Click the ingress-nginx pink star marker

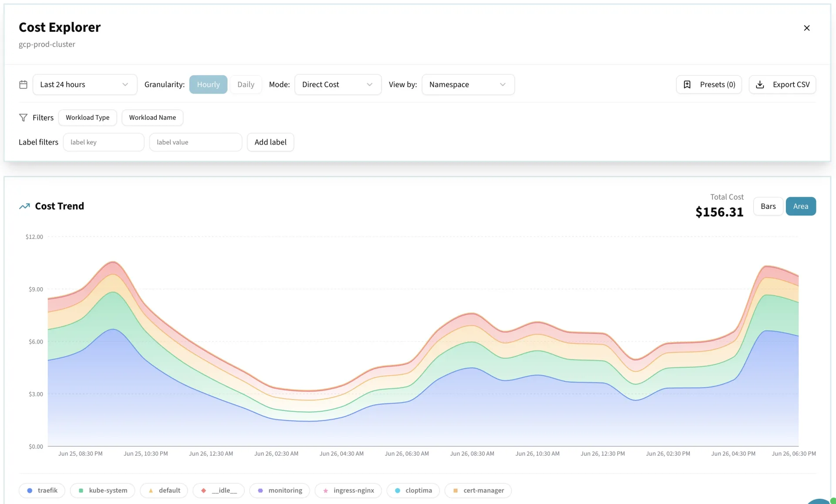click(325, 491)
